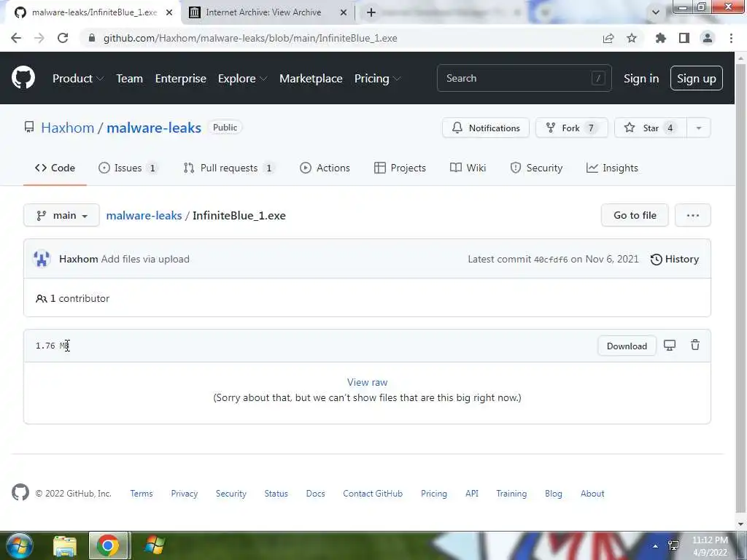The image size is (747, 560).
Task: Click Haxhom's avatar in commit row
Action: click(x=42, y=259)
